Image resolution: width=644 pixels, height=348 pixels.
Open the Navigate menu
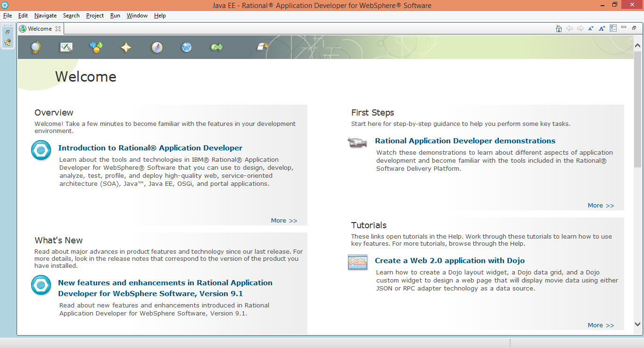point(45,16)
